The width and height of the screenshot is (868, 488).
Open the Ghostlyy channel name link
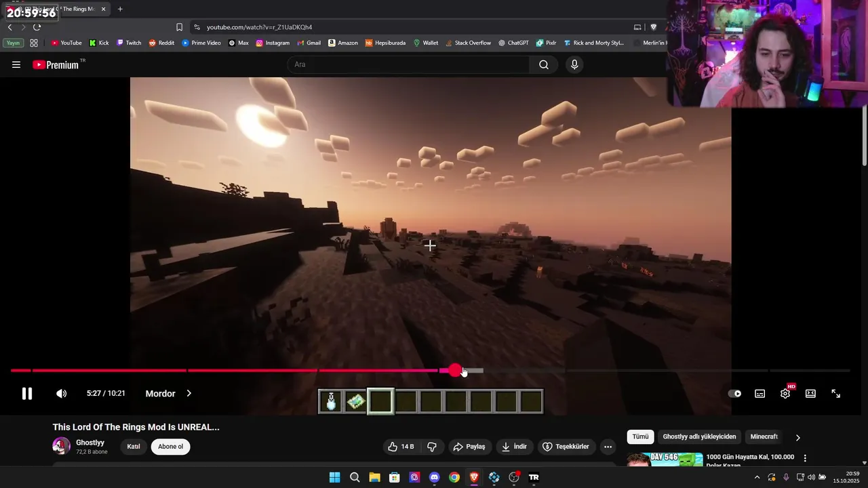pos(90,443)
